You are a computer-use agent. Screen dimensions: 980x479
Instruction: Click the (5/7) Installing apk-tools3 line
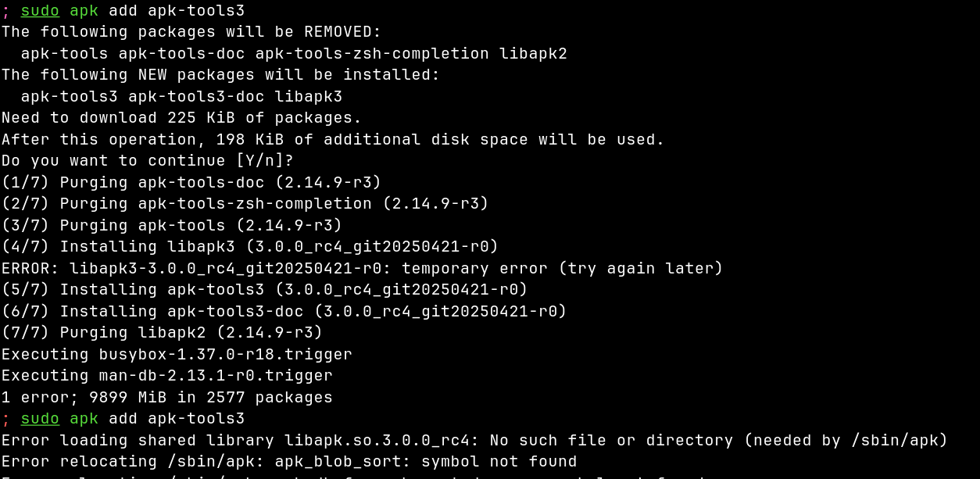[265, 289]
